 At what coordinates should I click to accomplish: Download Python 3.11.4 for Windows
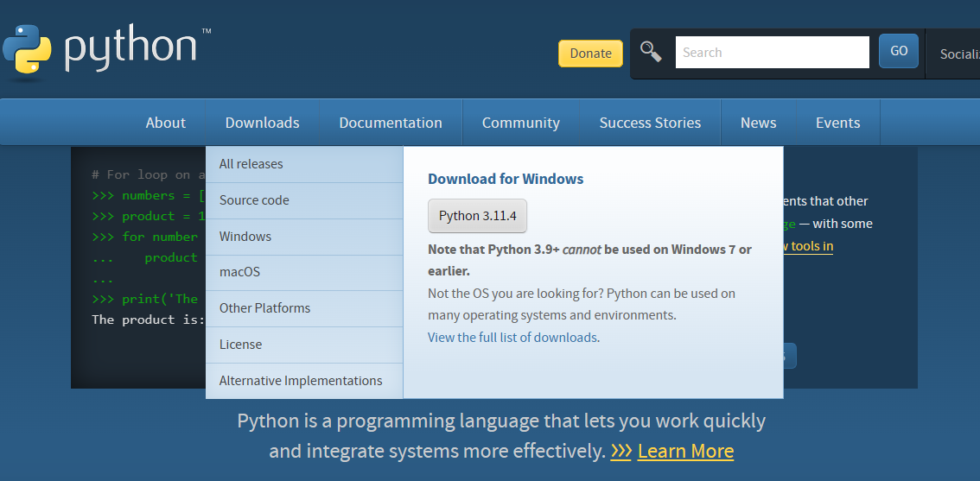click(478, 216)
